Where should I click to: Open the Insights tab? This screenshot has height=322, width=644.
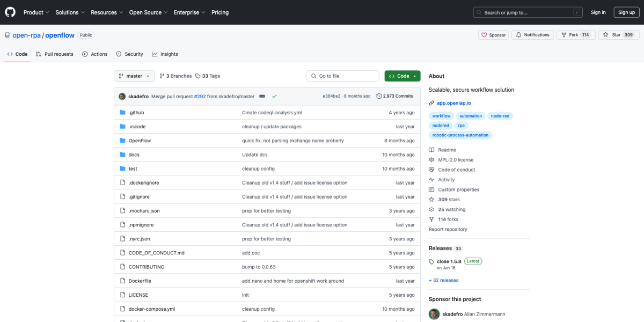point(165,54)
